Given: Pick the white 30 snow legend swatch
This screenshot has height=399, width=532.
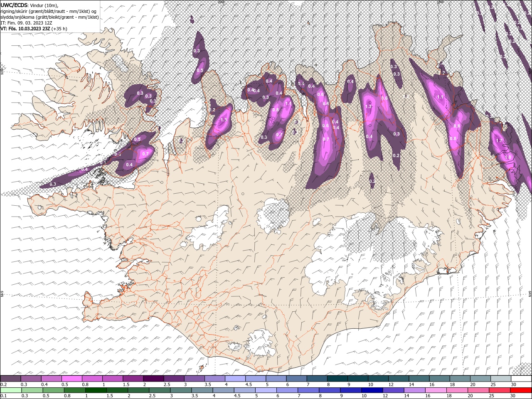Looking at the screenshot, I should pos(521,378).
